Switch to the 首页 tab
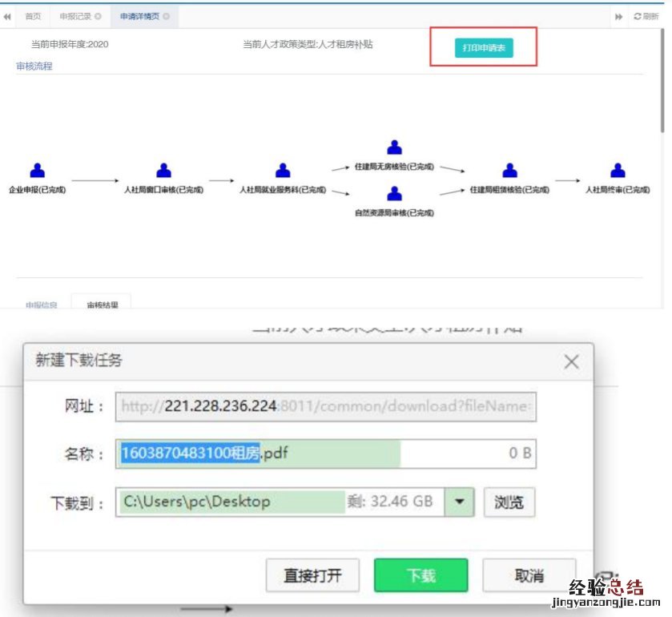 33,16
